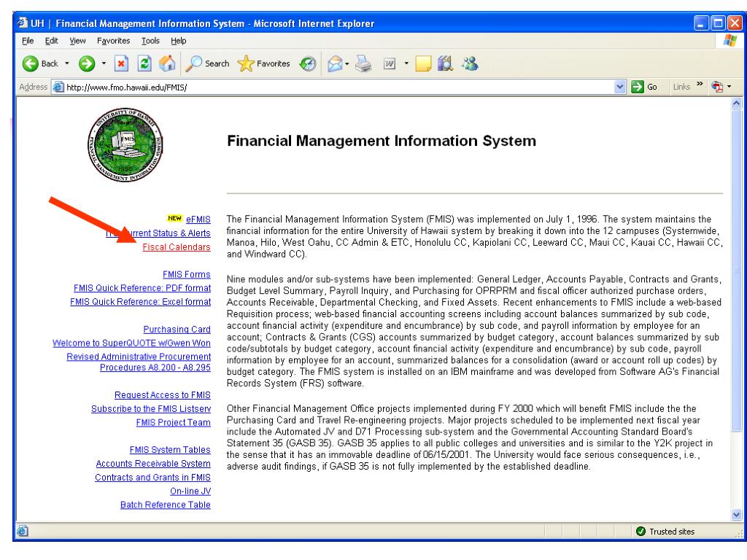Screen dimensions: 747x560
Task: Open the Batch Reference Table link
Action: (x=166, y=505)
